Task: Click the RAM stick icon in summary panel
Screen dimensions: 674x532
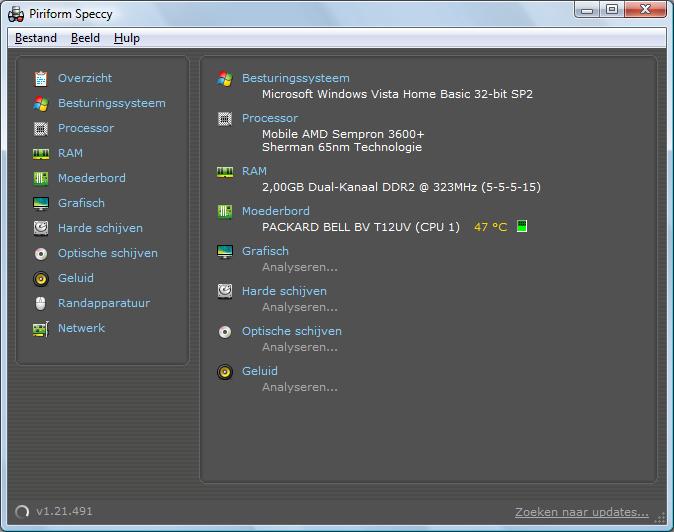Action: tap(225, 172)
